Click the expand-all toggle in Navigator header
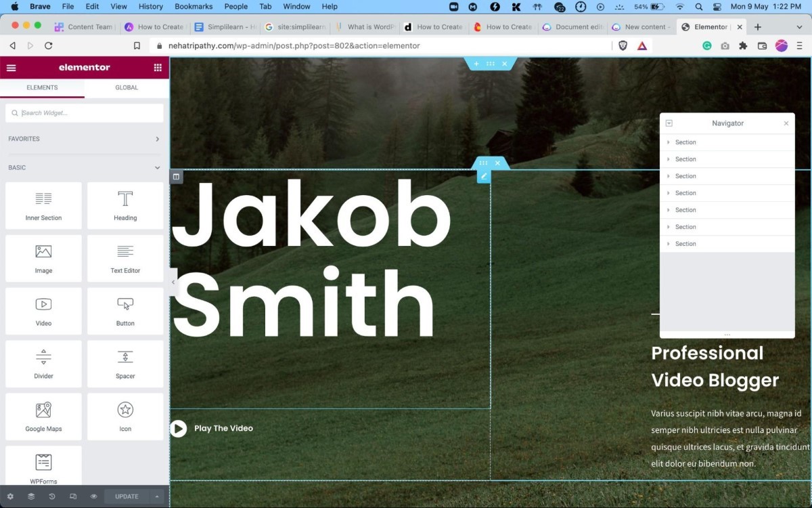This screenshot has width=812, height=508. coord(669,123)
